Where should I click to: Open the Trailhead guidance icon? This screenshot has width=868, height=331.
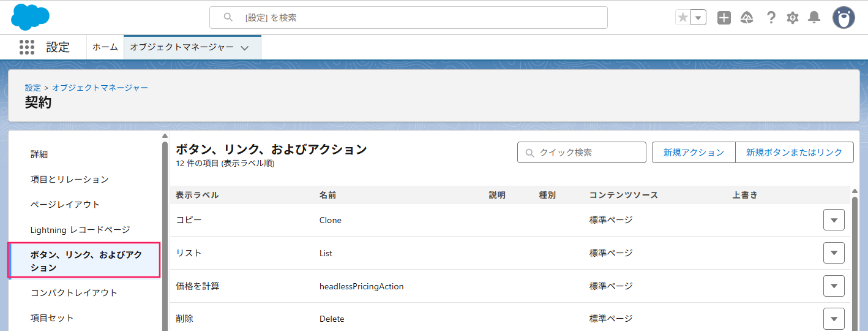coord(747,18)
